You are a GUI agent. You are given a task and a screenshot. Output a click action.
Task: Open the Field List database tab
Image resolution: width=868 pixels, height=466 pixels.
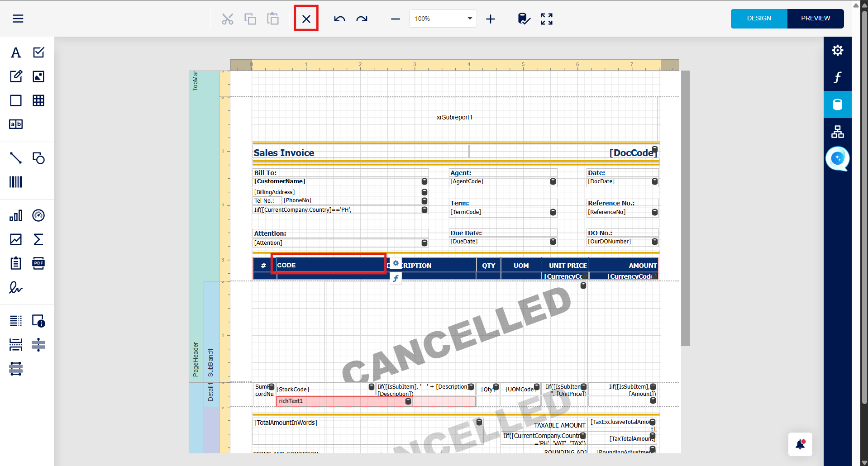[838, 105]
